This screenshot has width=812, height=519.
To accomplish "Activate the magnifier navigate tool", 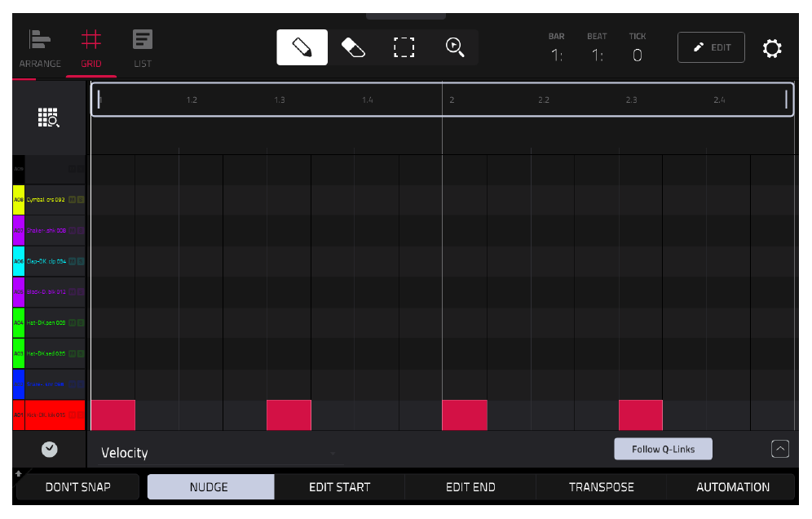I will pyautogui.click(x=454, y=47).
